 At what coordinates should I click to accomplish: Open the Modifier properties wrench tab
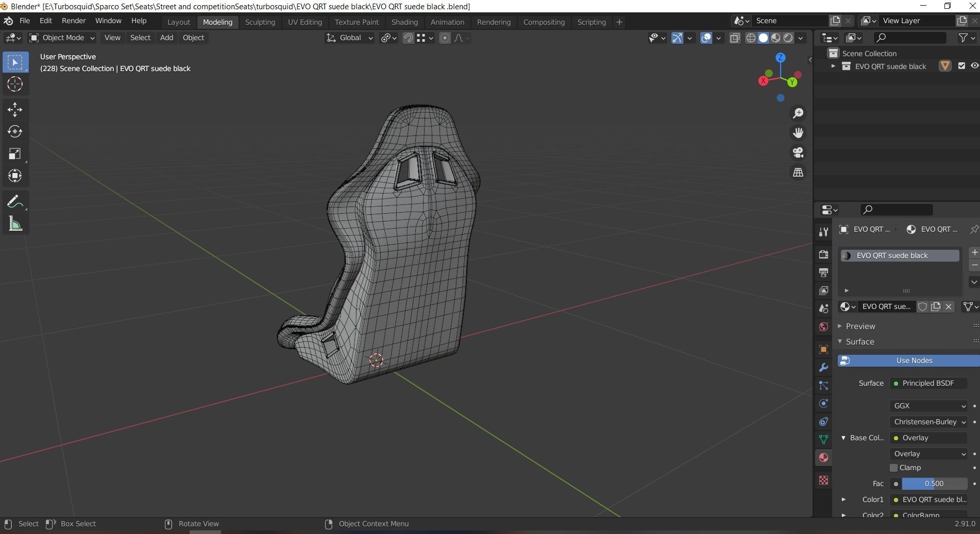pyautogui.click(x=823, y=368)
